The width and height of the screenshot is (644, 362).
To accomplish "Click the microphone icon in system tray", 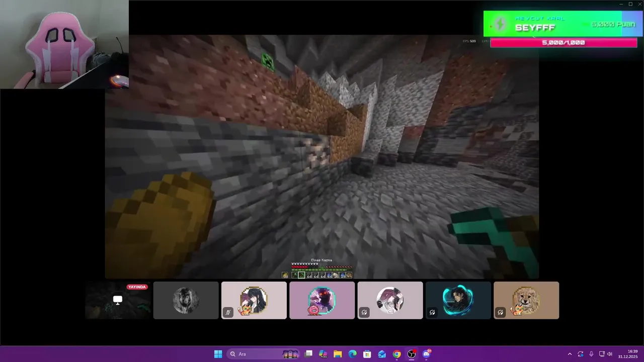I will tap(591, 354).
